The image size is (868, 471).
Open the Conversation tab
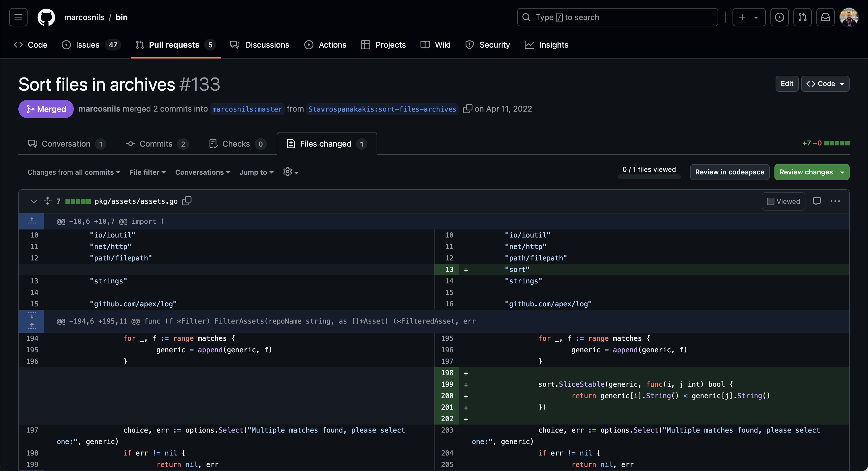click(65, 143)
